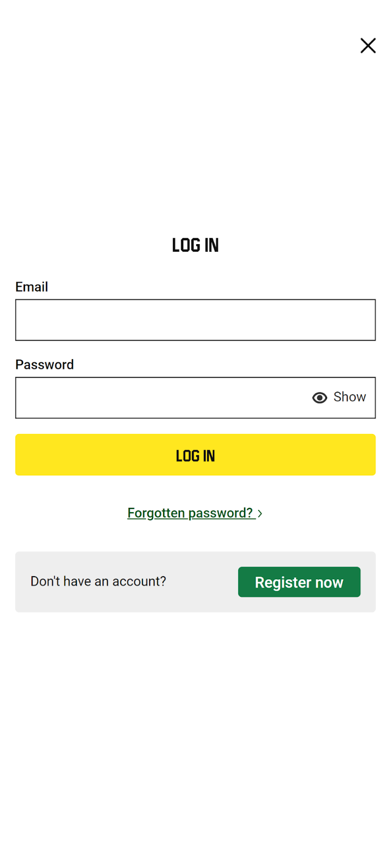Screen dimensions: 391x868
Task: Toggle the Show password text
Action: tap(350, 397)
